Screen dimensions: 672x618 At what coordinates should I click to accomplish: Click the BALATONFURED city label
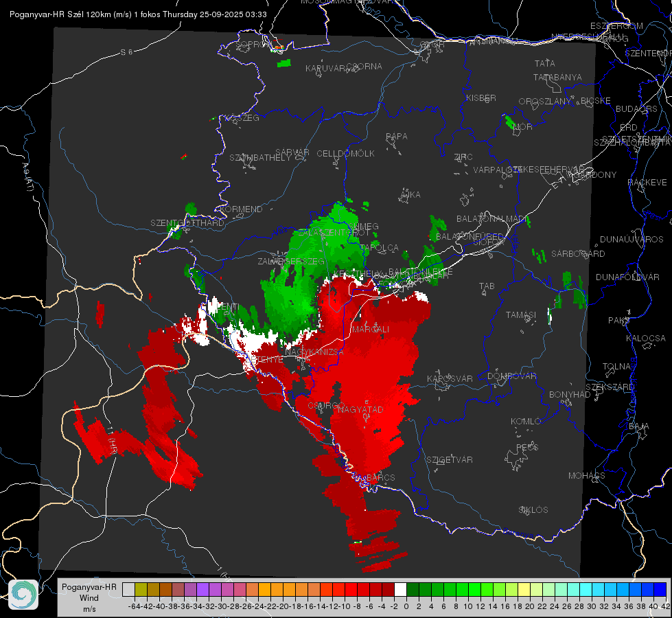[470, 237]
